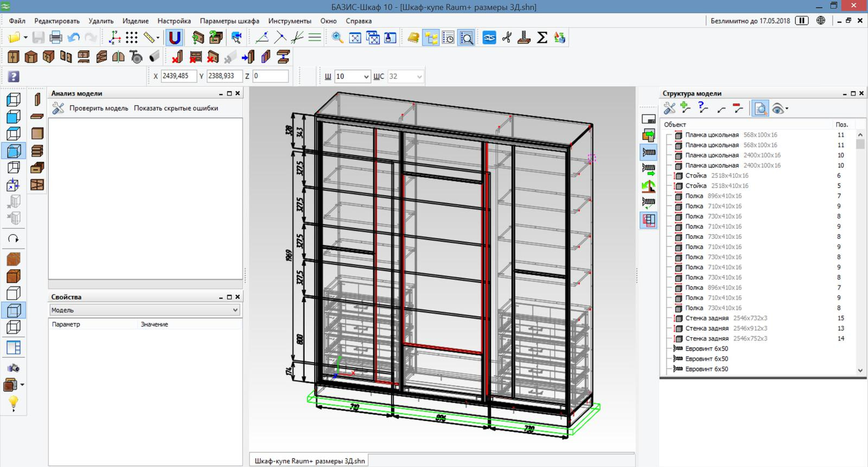
Task: Toggle the eye visibility icon in Структура модели
Action: [778, 109]
